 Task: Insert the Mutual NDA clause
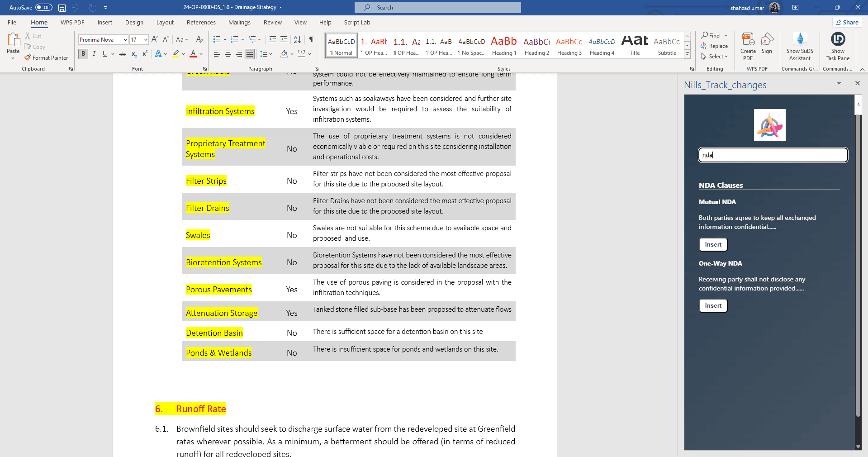click(x=713, y=244)
